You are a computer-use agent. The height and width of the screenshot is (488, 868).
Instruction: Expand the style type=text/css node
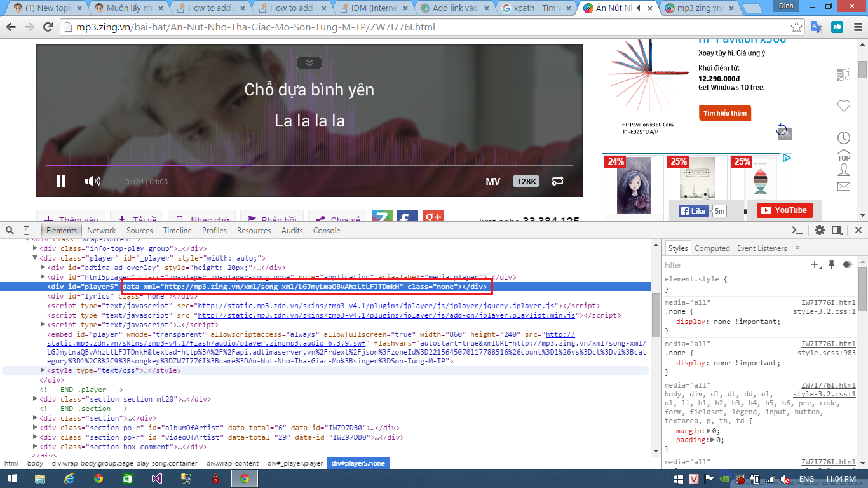[x=43, y=370]
